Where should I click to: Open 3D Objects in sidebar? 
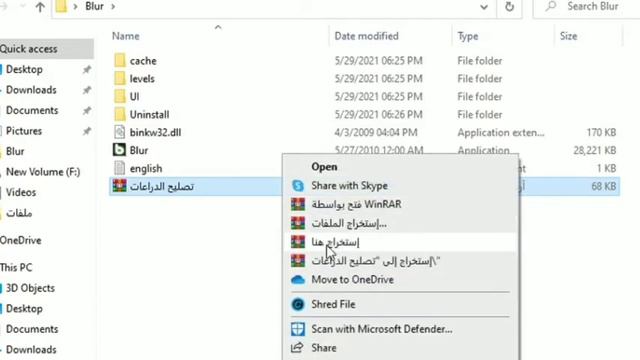click(30, 288)
